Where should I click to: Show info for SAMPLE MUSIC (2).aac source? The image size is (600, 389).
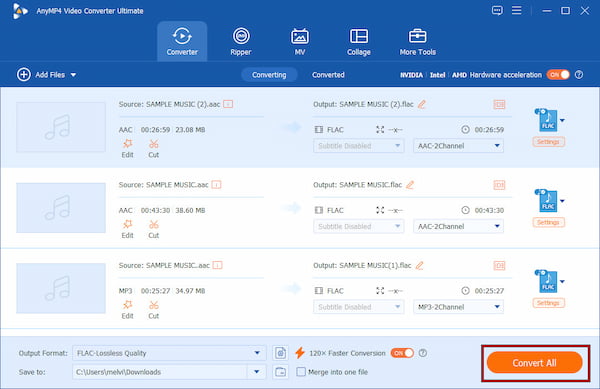pos(228,104)
